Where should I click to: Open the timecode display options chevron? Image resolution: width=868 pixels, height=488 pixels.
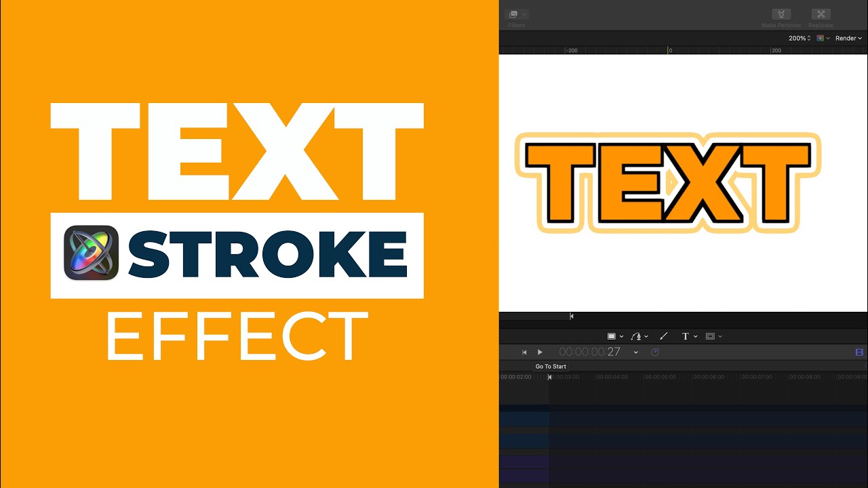pyautogui.click(x=635, y=352)
